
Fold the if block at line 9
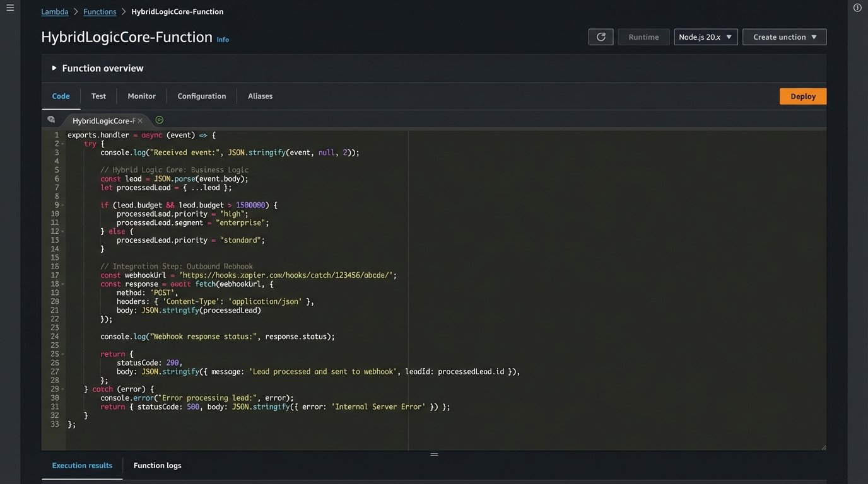(x=62, y=205)
